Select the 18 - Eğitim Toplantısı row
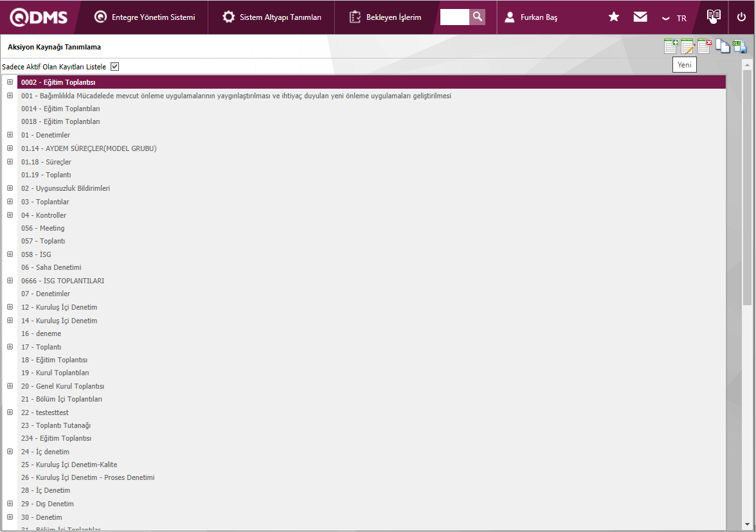The image size is (756, 532). [x=372, y=360]
